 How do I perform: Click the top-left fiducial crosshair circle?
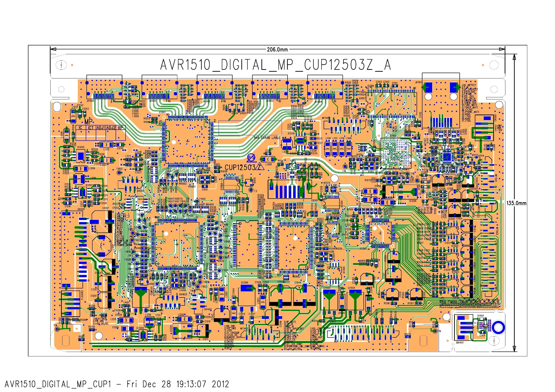(61, 65)
